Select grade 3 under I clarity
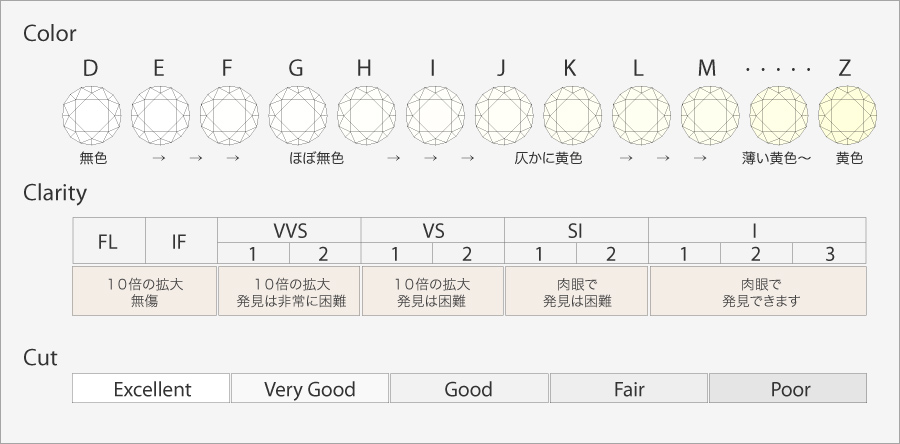This screenshot has height=444, width=900. point(830,253)
